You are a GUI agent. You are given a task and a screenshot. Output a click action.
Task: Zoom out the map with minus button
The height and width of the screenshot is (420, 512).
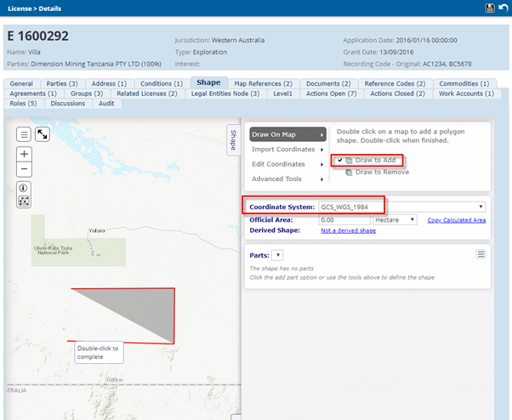[x=24, y=169]
